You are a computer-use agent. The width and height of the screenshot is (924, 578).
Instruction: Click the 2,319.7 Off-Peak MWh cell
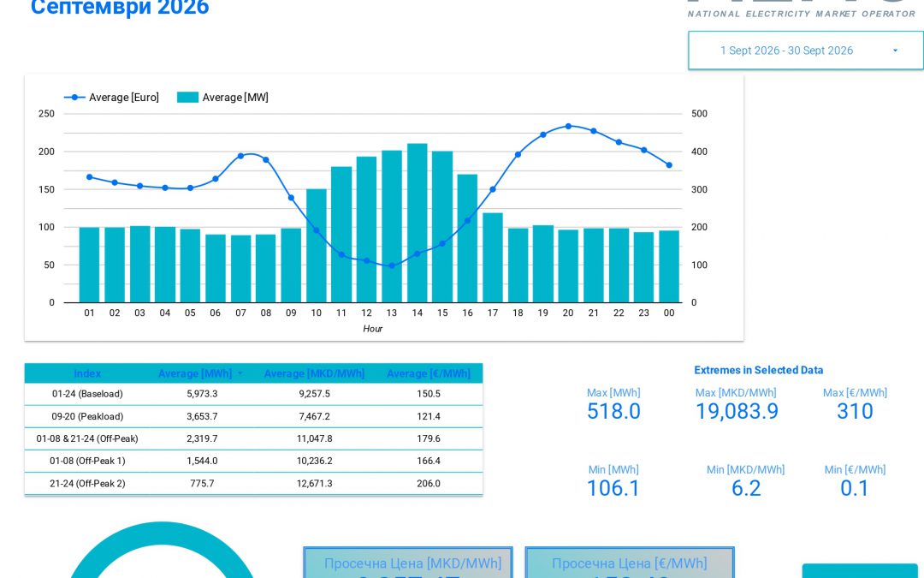pyautogui.click(x=202, y=438)
